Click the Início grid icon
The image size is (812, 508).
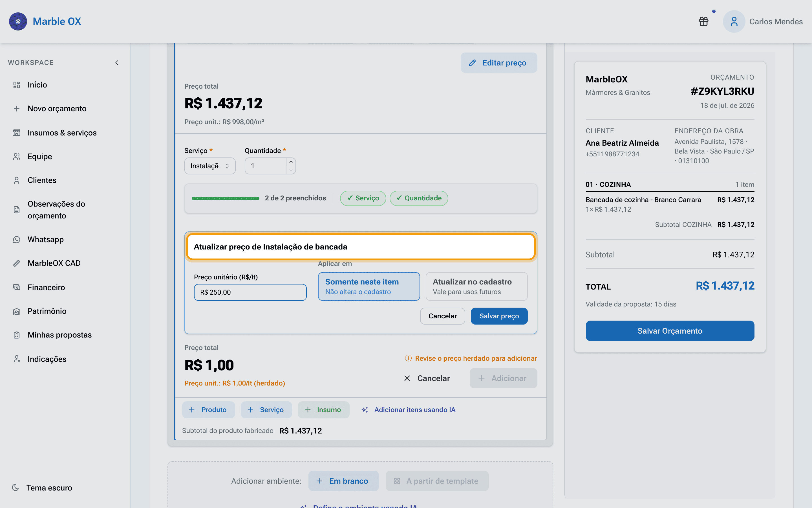pos(16,85)
